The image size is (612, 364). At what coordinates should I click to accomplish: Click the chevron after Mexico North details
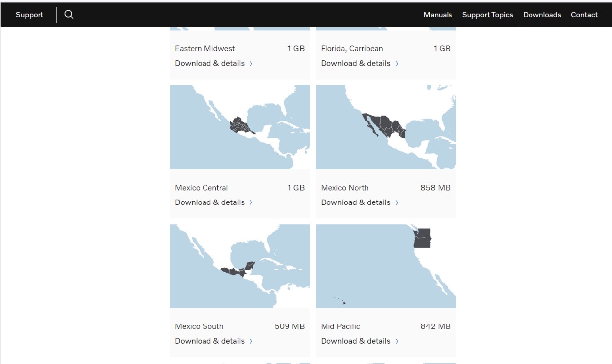pos(397,202)
